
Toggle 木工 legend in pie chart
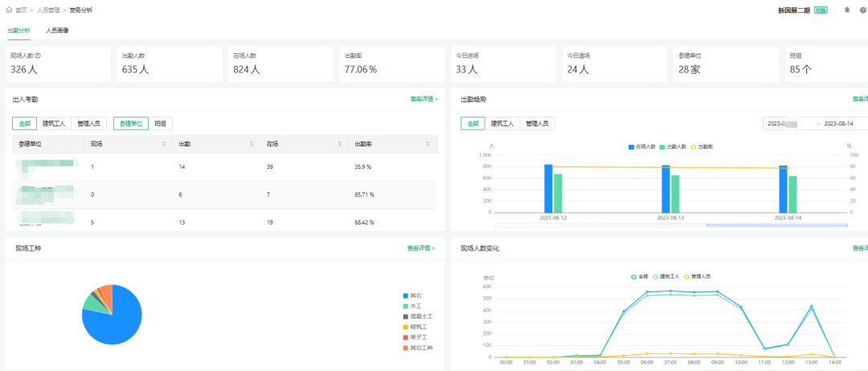tap(412, 306)
